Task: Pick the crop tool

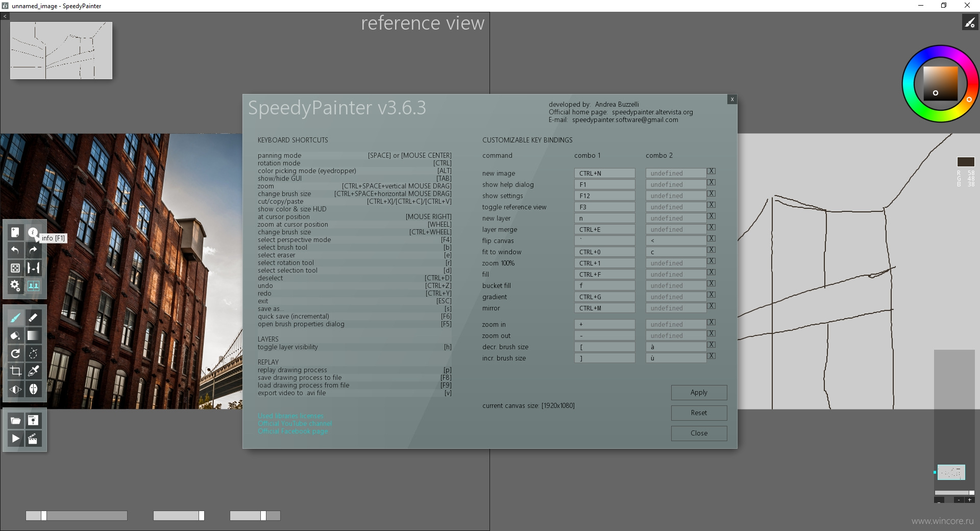Action: point(15,371)
